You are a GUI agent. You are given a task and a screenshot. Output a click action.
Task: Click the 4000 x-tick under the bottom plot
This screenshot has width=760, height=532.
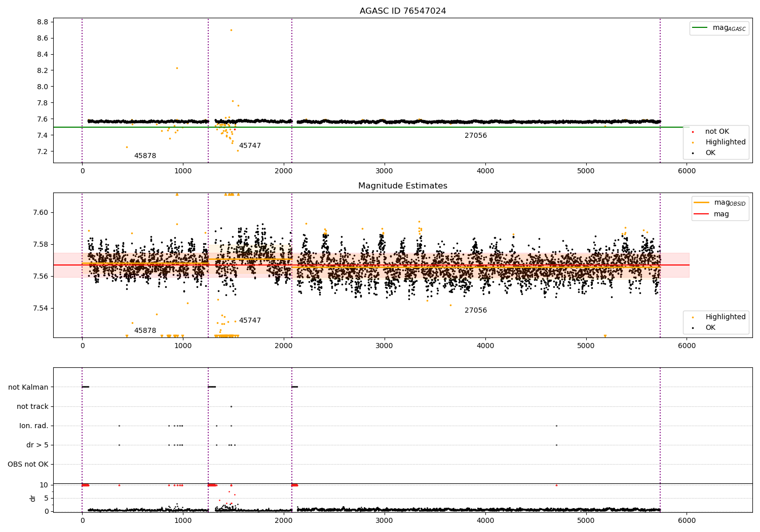coord(485,520)
